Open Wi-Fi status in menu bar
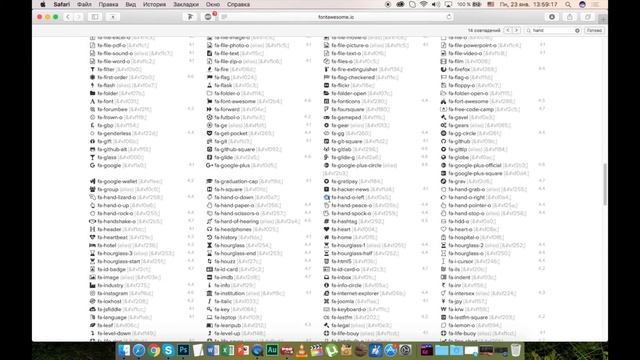The image size is (640, 360). pyautogui.click(x=424, y=4)
